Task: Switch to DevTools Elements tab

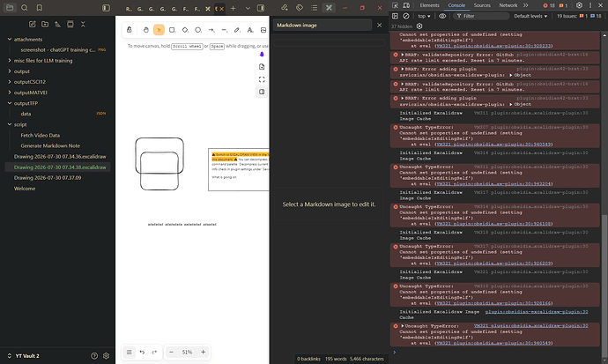Action: coord(430,5)
